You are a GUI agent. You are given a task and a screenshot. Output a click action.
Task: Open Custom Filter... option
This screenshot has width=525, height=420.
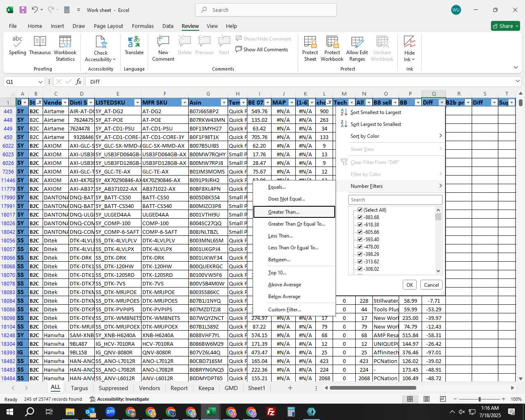[294, 310]
